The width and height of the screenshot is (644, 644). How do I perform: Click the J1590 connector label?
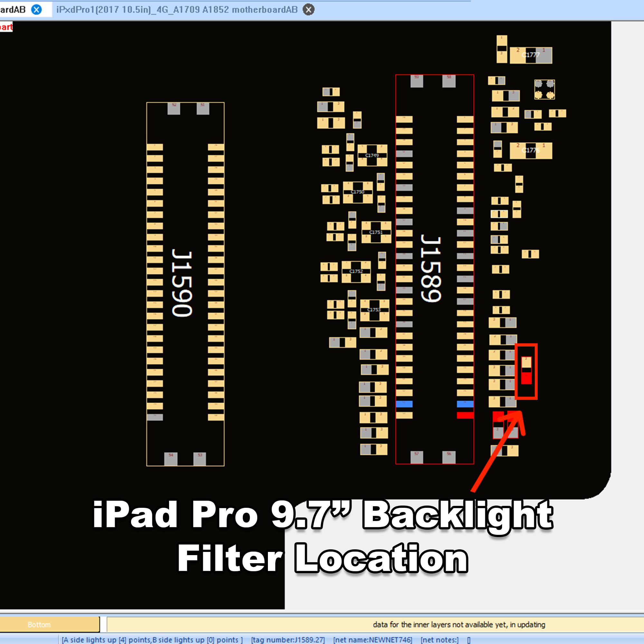(182, 283)
